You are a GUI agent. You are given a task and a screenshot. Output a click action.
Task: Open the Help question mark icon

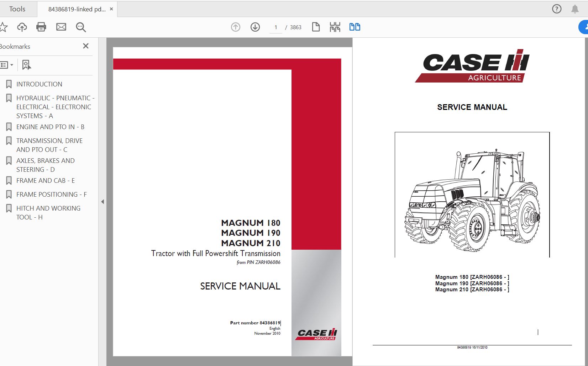[x=557, y=9]
